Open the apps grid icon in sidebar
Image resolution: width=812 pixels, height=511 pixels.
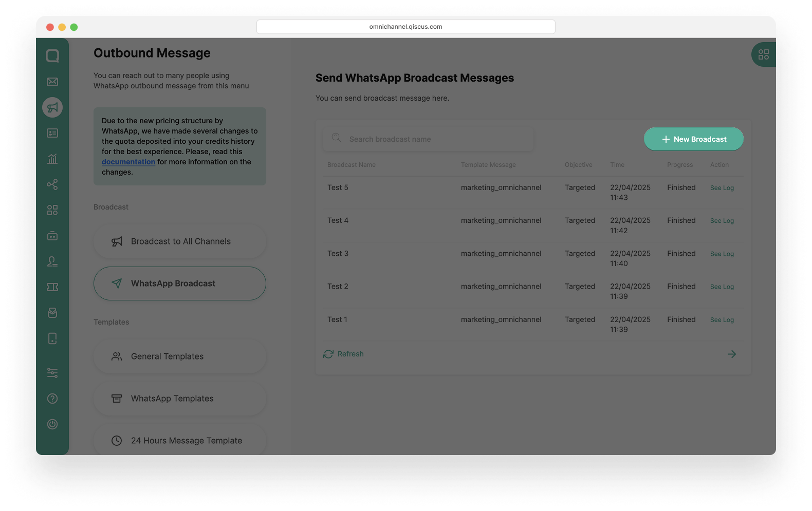[52, 210]
